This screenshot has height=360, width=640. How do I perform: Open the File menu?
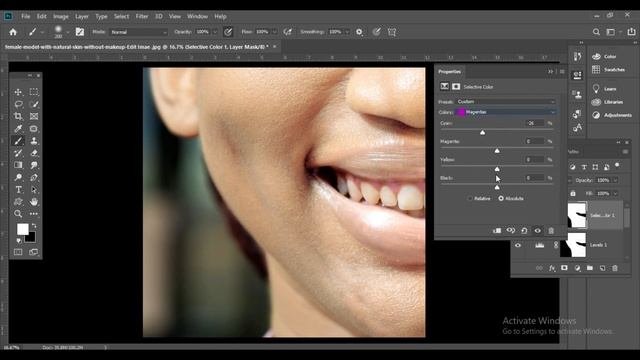[x=26, y=16]
